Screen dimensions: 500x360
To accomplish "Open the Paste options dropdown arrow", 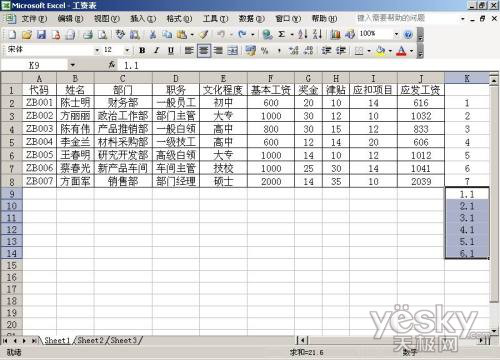I will [192, 34].
